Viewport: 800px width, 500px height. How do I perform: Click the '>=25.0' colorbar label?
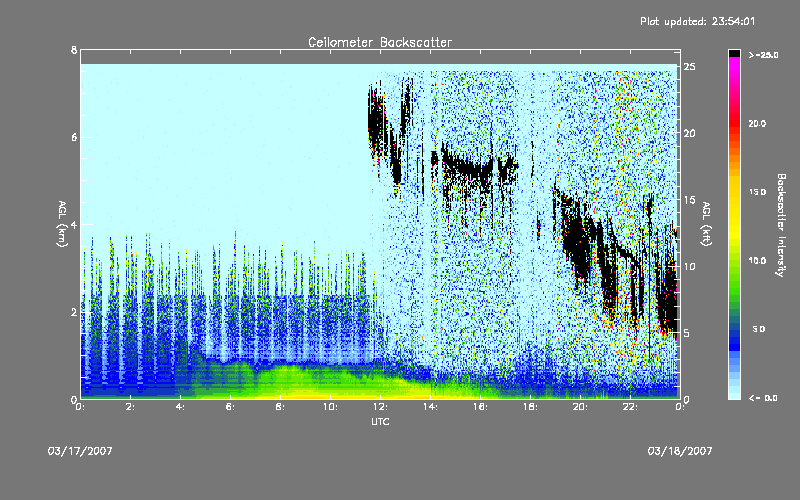[x=763, y=55]
